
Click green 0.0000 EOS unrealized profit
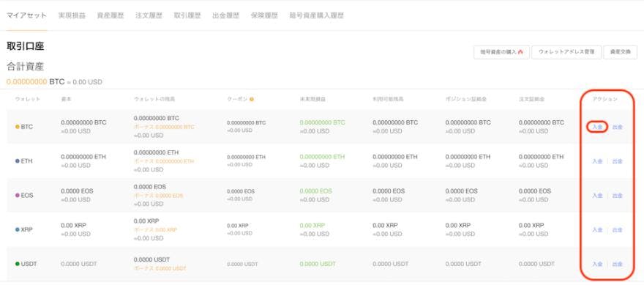coord(316,191)
